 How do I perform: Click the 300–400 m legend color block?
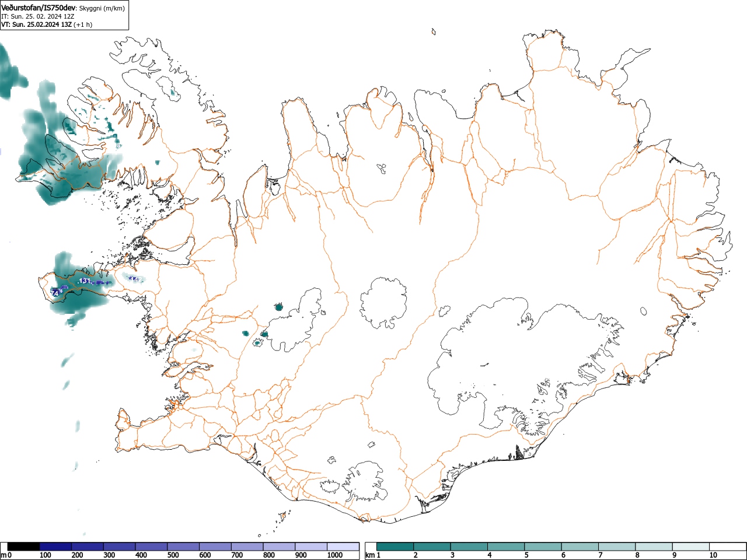click(x=120, y=547)
